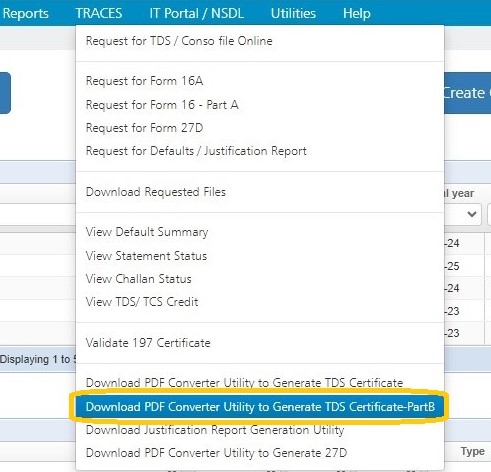Open the IT Portal / NSDL menu

(x=196, y=13)
